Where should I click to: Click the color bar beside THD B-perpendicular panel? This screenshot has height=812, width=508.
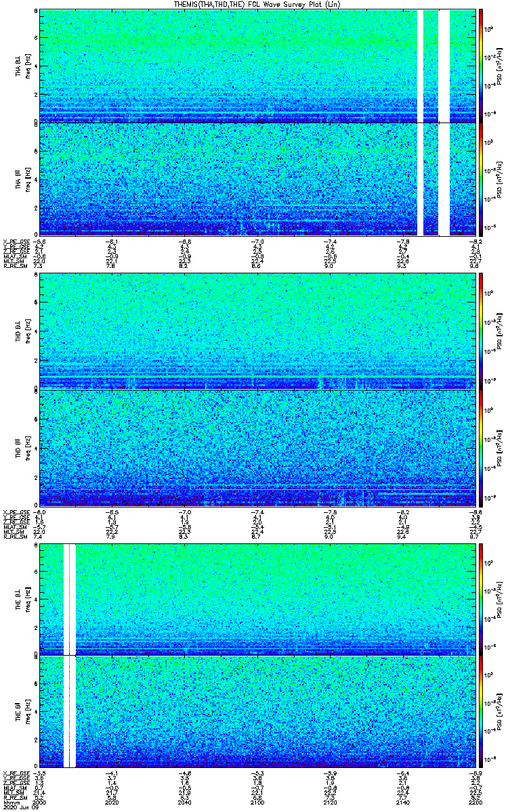point(480,330)
